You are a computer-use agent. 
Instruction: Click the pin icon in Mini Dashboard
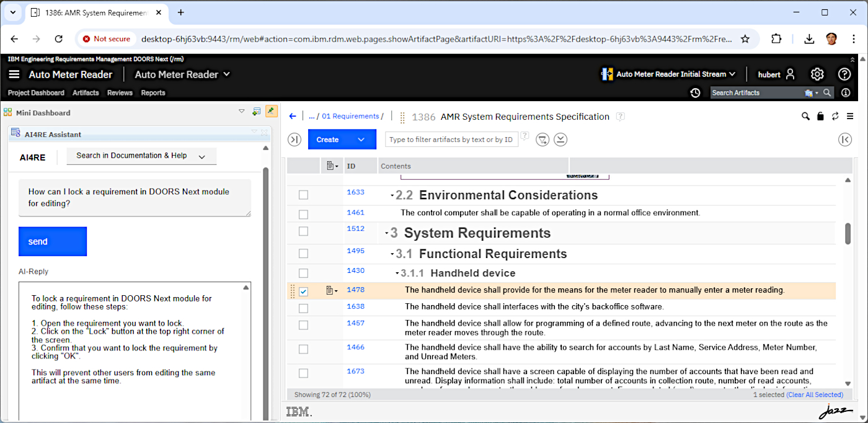[271, 112]
